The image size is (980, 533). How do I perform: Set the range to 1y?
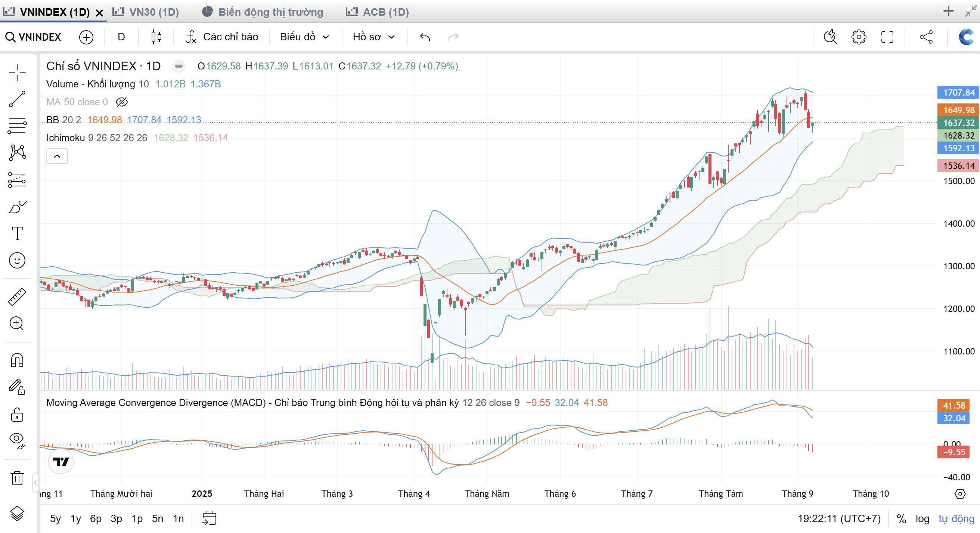point(76,518)
